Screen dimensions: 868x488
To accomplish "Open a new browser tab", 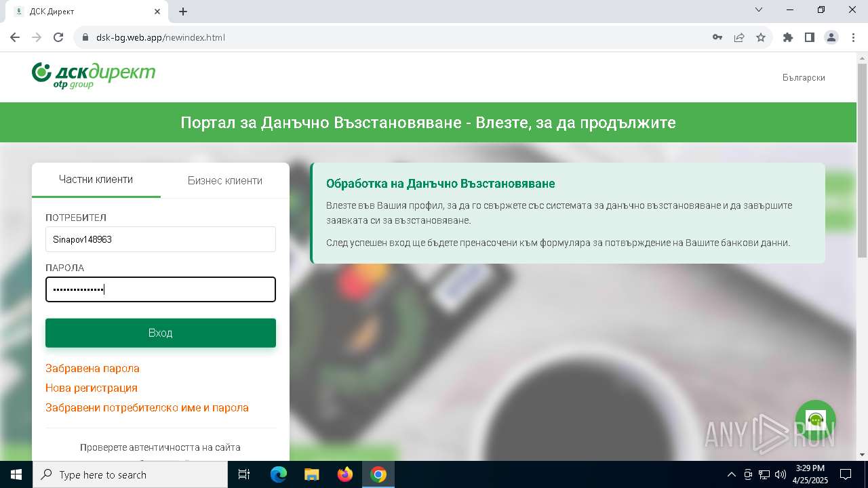I will click(183, 11).
